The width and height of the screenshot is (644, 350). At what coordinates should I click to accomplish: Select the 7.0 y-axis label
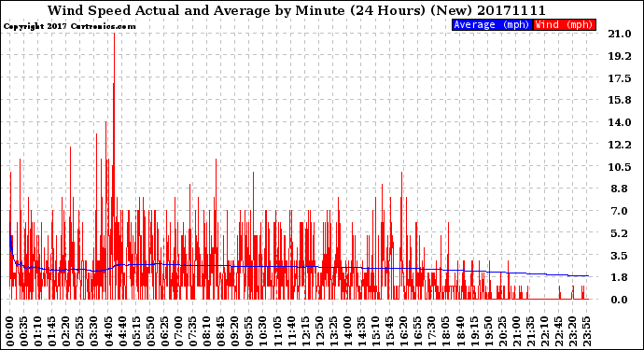[620, 211]
